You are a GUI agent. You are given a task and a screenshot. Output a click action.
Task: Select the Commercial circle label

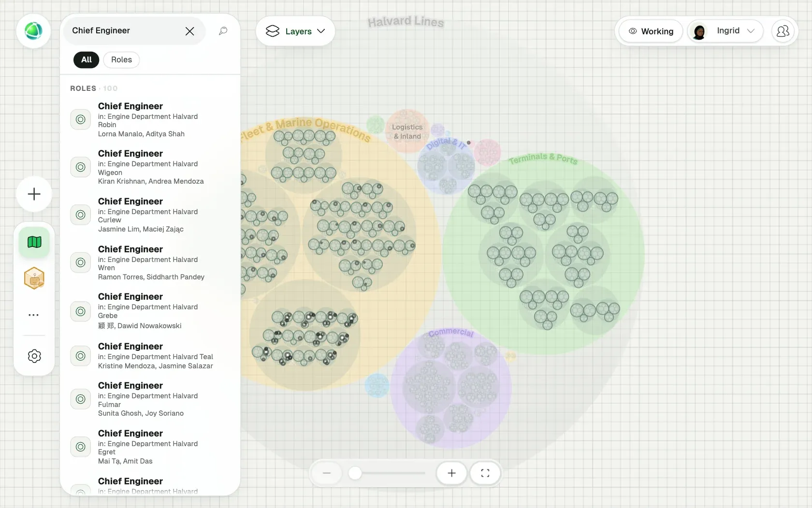click(451, 333)
